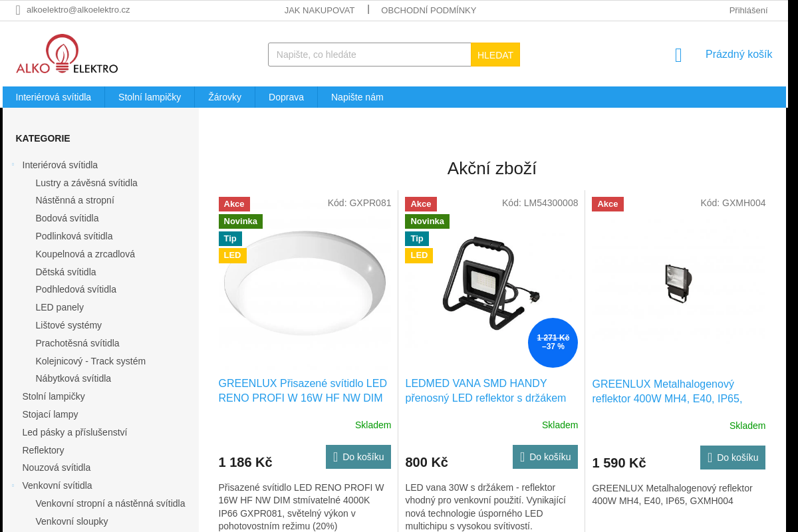
Task: Click Tip badge on LEDMED VANA product
Action: click(417, 239)
